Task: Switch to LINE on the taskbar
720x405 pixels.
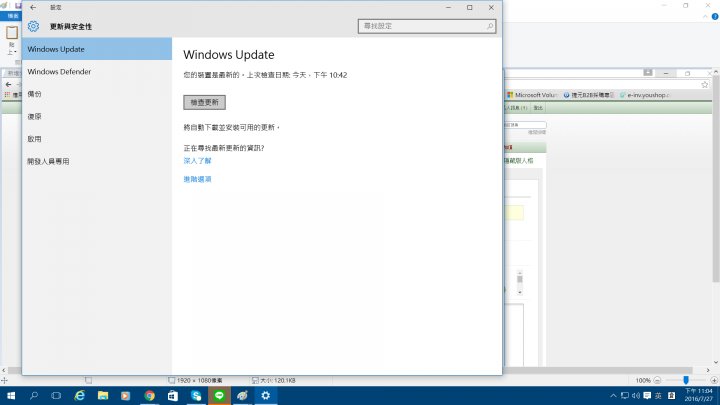Action: [219, 395]
